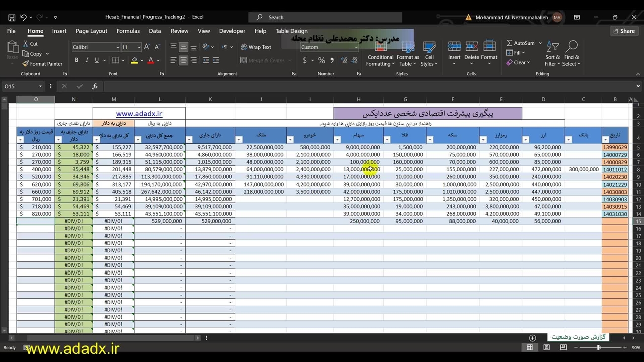The image size is (644, 362).
Task: Expand the Custom number format dropdown
Action: pyautogui.click(x=356, y=47)
